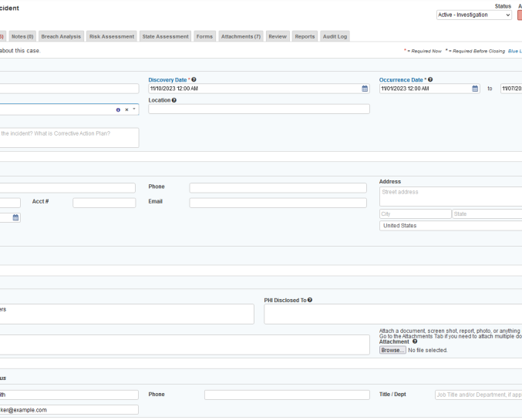Open the Occurrence Date calendar picker
The height and width of the screenshot is (420, 522).
pyautogui.click(x=475, y=89)
